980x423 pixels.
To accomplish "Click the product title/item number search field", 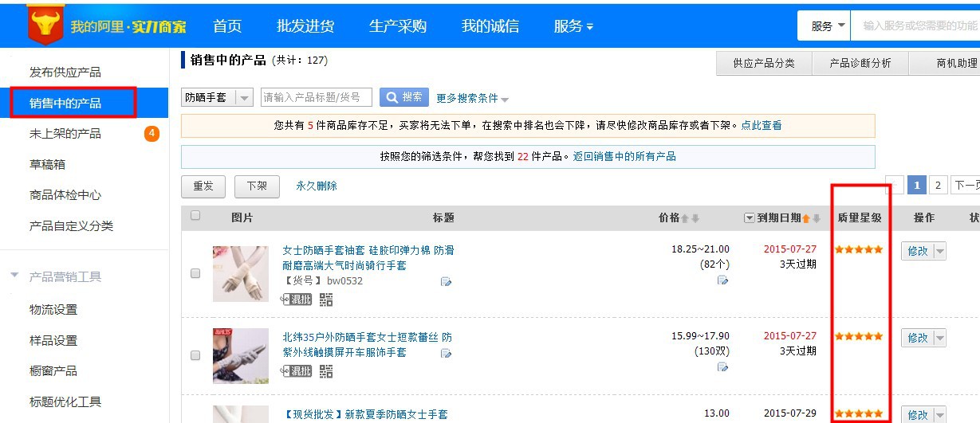I will [x=316, y=97].
